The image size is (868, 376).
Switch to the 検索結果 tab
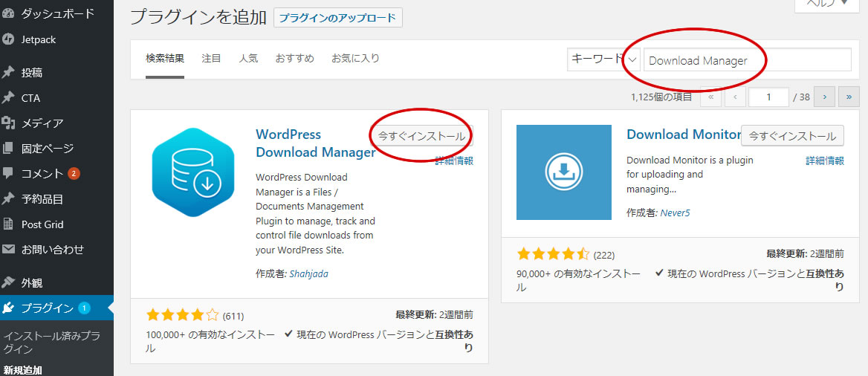click(x=165, y=58)
